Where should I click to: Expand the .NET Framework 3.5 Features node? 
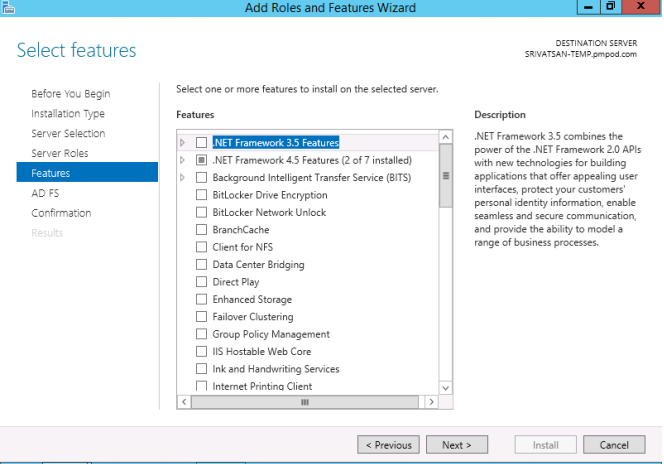coord(183,143)
